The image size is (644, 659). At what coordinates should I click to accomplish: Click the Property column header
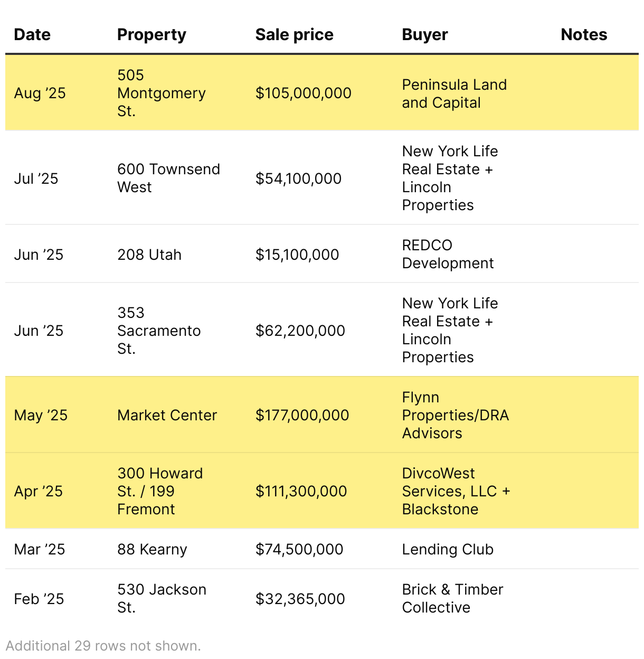coord(151,35)
